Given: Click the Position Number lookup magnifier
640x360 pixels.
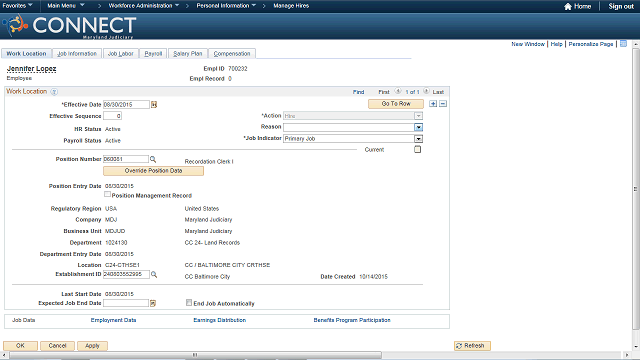Looking at the screenshot, I should (153, 159).
